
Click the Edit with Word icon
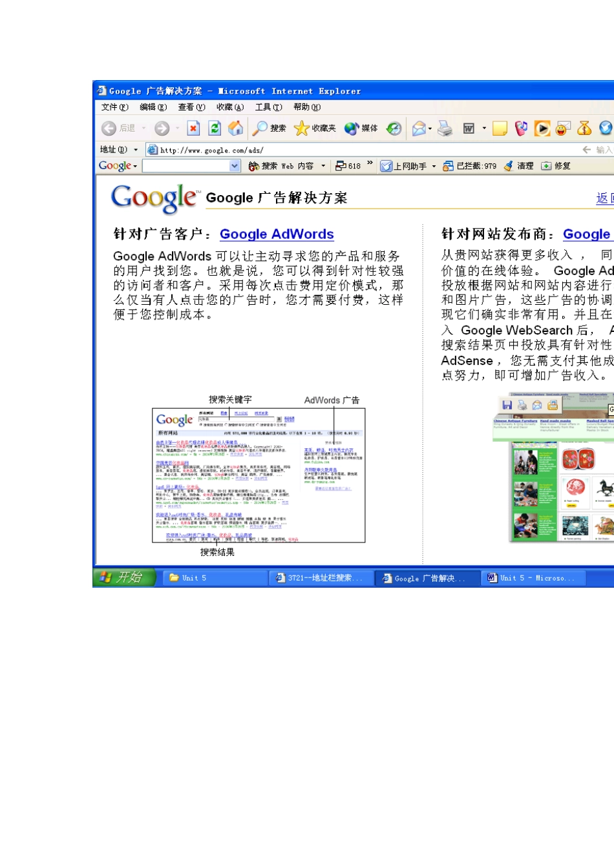tap(469, 129)
